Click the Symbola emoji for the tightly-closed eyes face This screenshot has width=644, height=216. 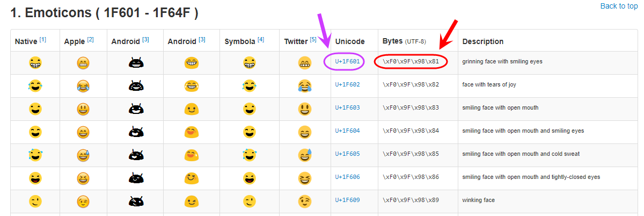(x=249, y=178)
